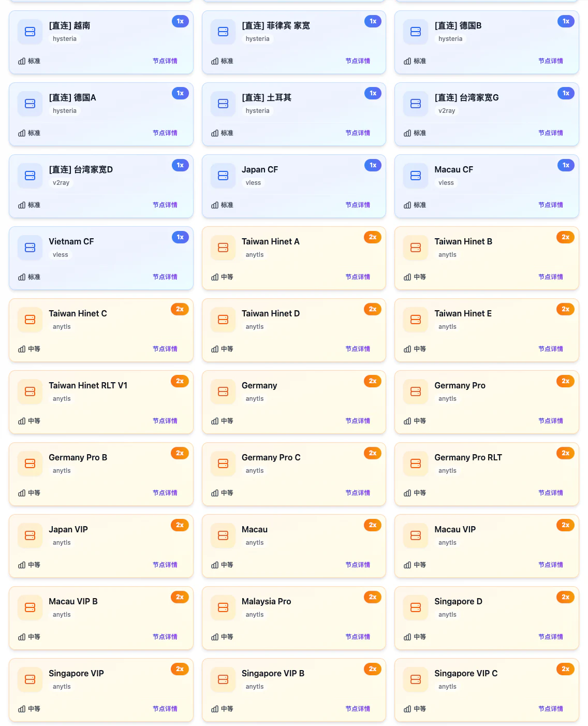The image size is (588, 726).
Task: Click the server icon on [直连] 台湾家宽G card
Action: pyautogui.click(x=416, y=104)
